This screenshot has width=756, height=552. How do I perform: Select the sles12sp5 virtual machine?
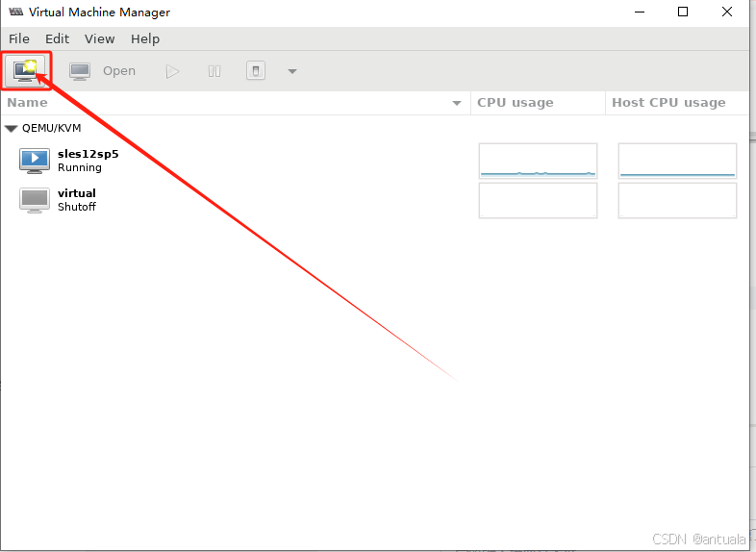point(375,161)
